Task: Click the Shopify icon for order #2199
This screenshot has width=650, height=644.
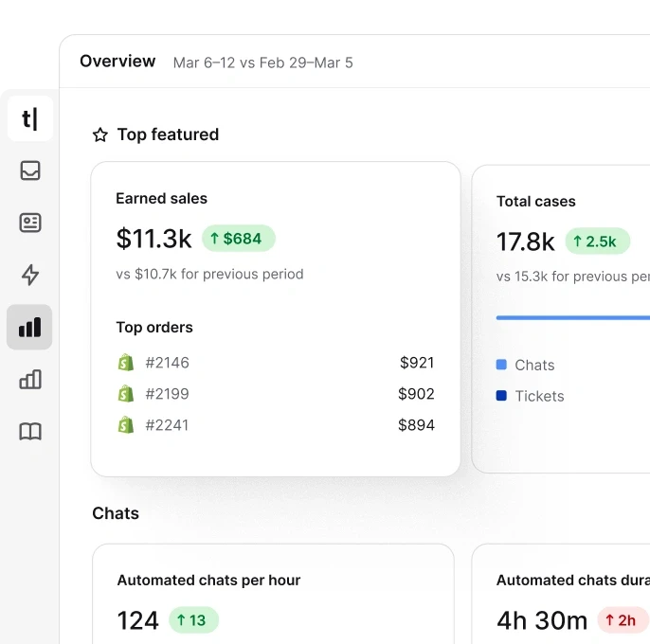Action: [126, 394]
